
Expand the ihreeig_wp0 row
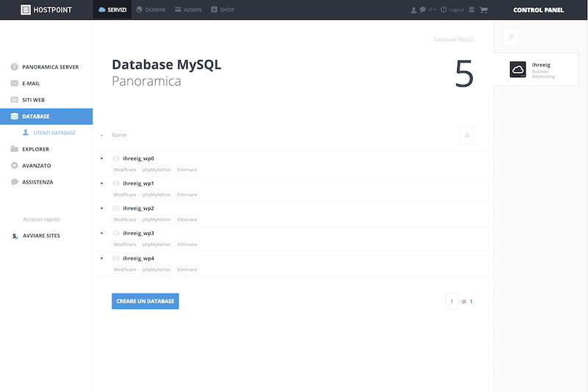pos(101,159)
